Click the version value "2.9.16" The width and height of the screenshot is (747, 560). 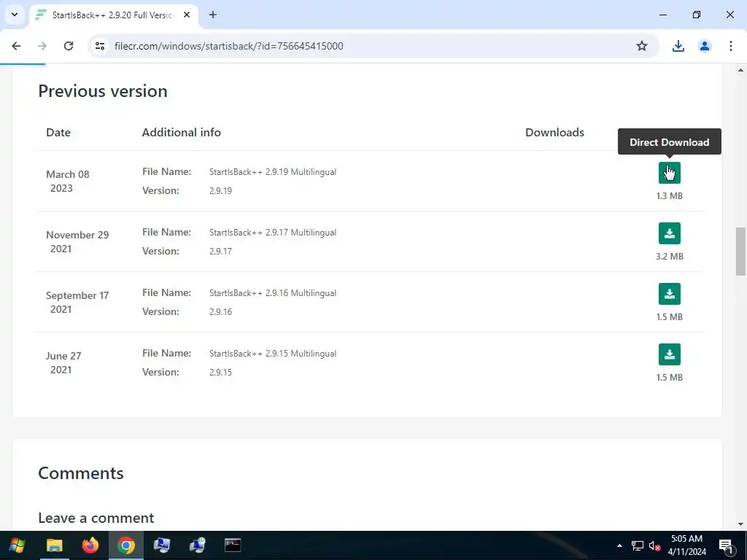[220, 311]
